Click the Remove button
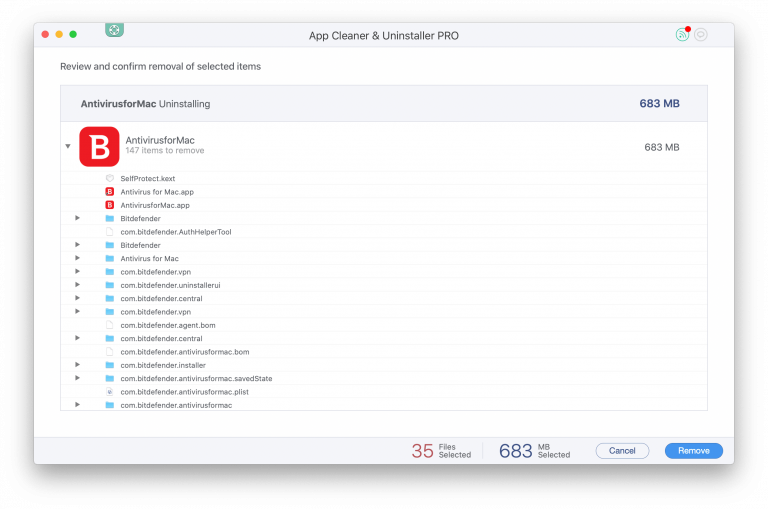768x509 pixels. [x=694, y=451]
